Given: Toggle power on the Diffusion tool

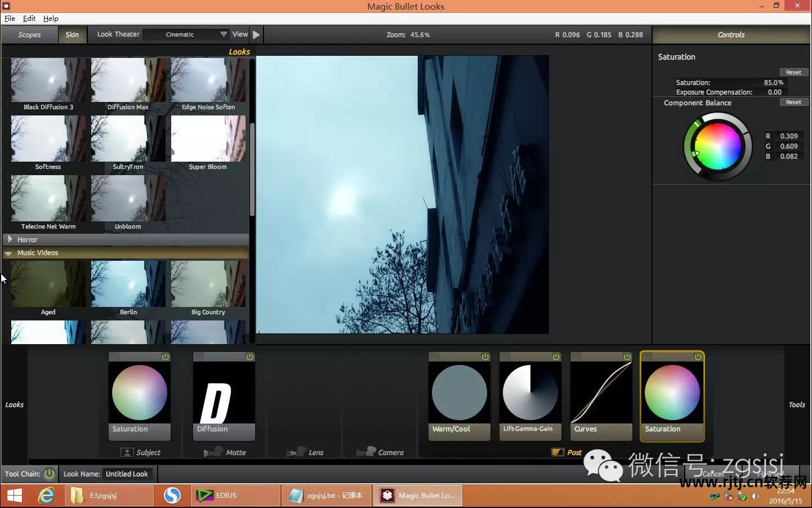Looking at the screenshot, I should coord(249,357).
